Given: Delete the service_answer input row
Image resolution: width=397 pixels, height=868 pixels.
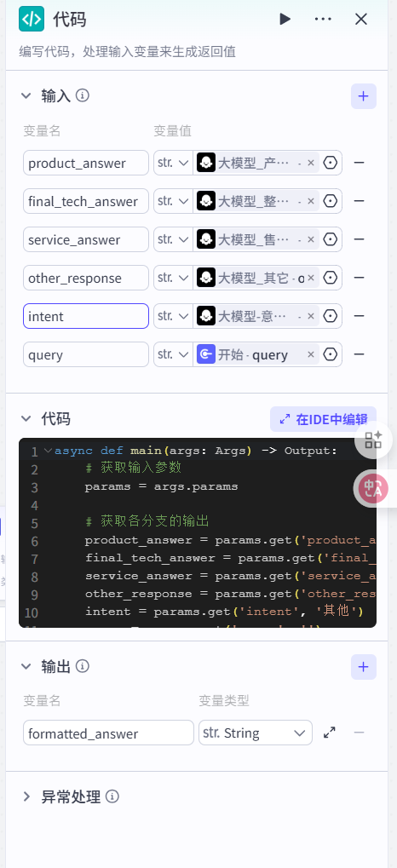Looking at the screenshot, I should [359, 239].
